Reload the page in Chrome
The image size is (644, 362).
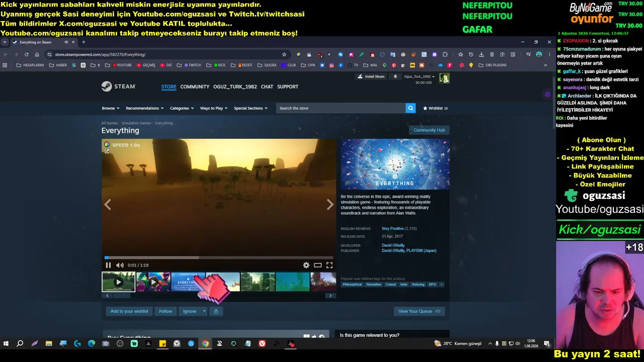click(x=26, y=54)
